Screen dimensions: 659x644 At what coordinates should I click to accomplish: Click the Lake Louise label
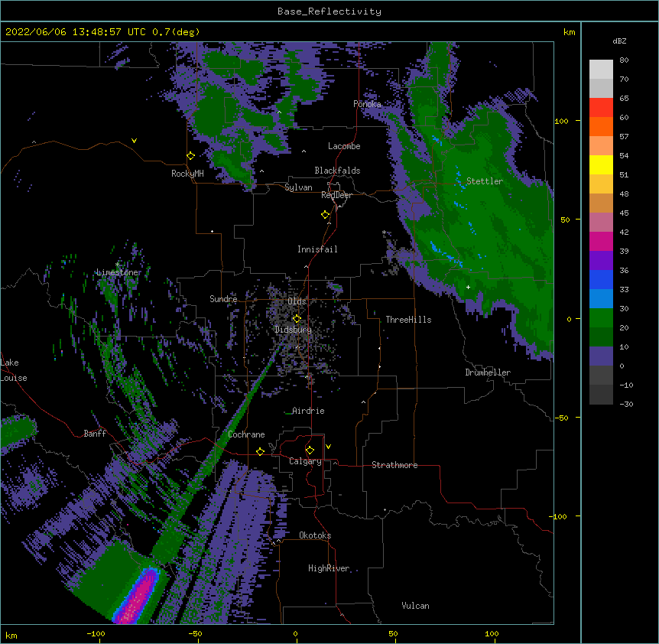[14, 370]
